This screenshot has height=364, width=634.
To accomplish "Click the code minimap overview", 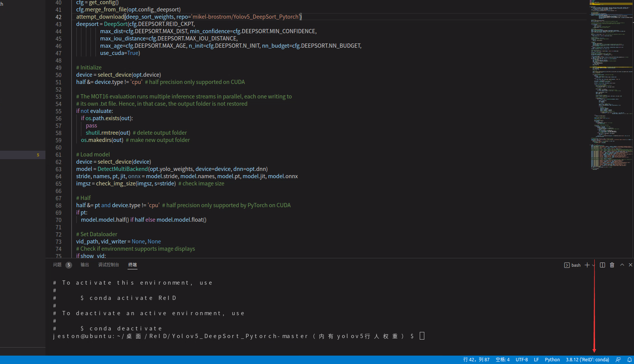I will (x=611, y=86).
